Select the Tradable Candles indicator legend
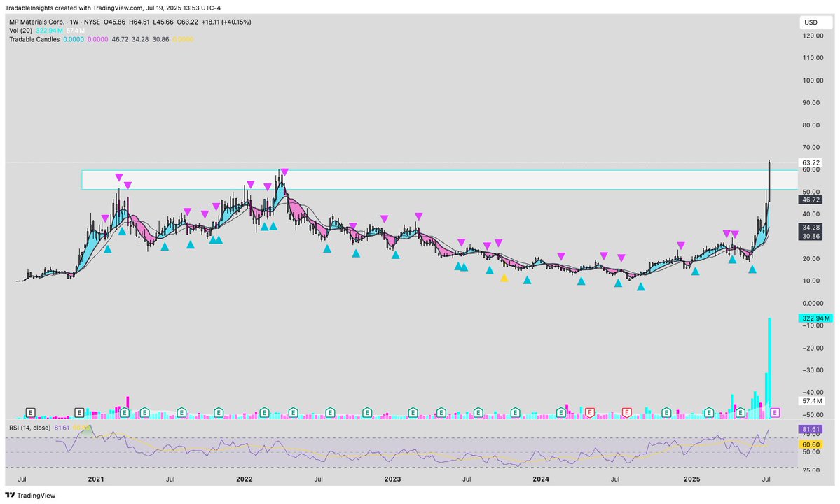Screen dimensions: 840x504 pos(102,40)
